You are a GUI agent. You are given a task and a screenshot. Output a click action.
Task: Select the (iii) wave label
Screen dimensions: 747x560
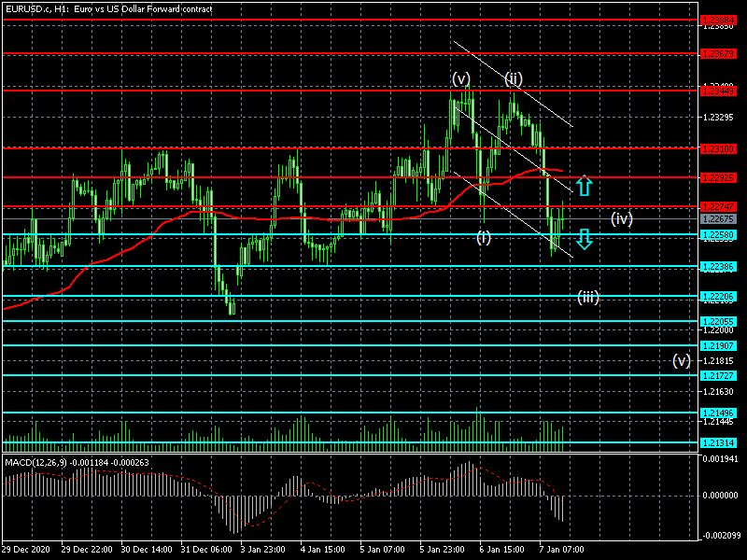click(x=587, y=297)
